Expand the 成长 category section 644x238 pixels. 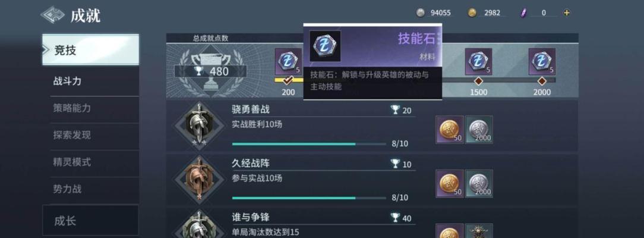point(90,221)
